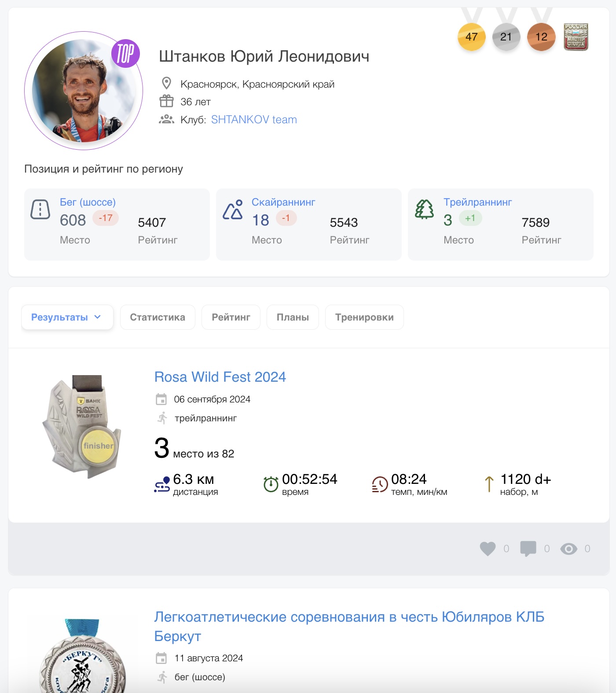Open the Трейлраннинг rating link

[x=477, y=202]
